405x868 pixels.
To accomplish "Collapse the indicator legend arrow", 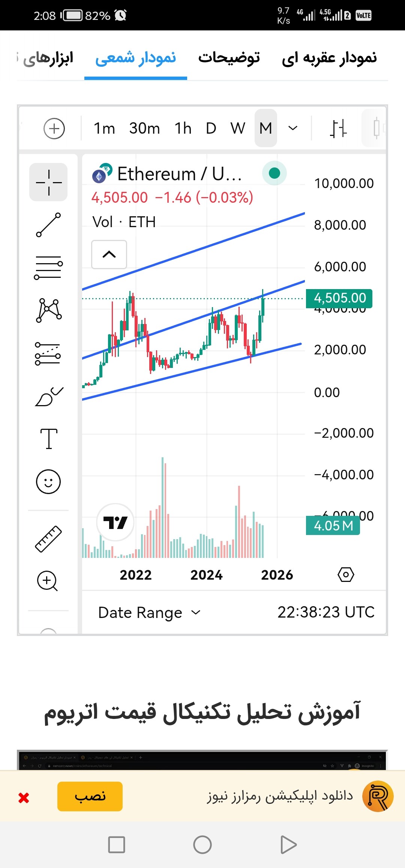I will (109, 255).
